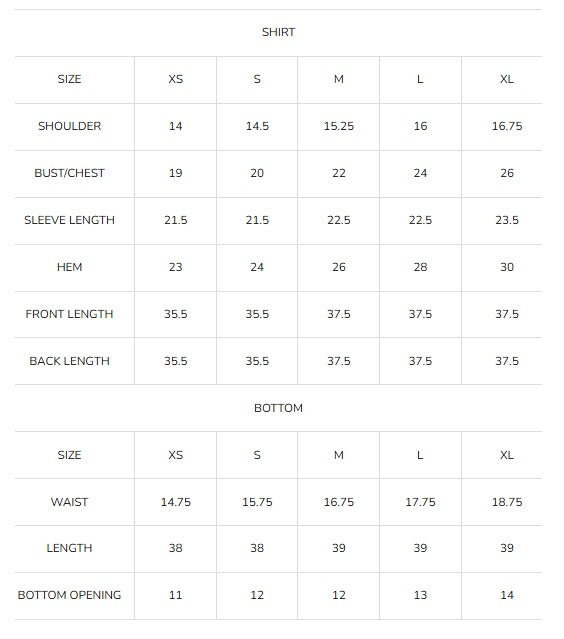Select shoulder value 15.25 for size M
Screen dimensions: 564x639
[339, 126]
